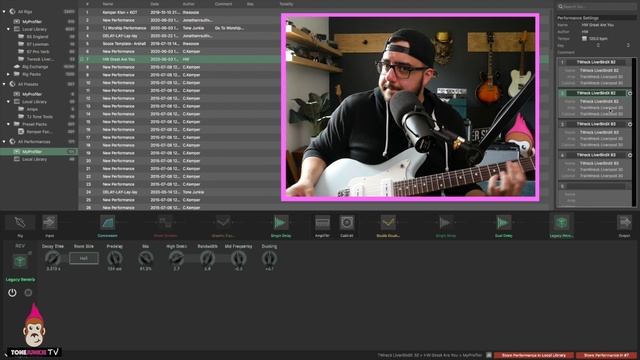Sort list by Name column header
Image resolution: width=640 pixels, height=360 pixels.
pos(108,4)
